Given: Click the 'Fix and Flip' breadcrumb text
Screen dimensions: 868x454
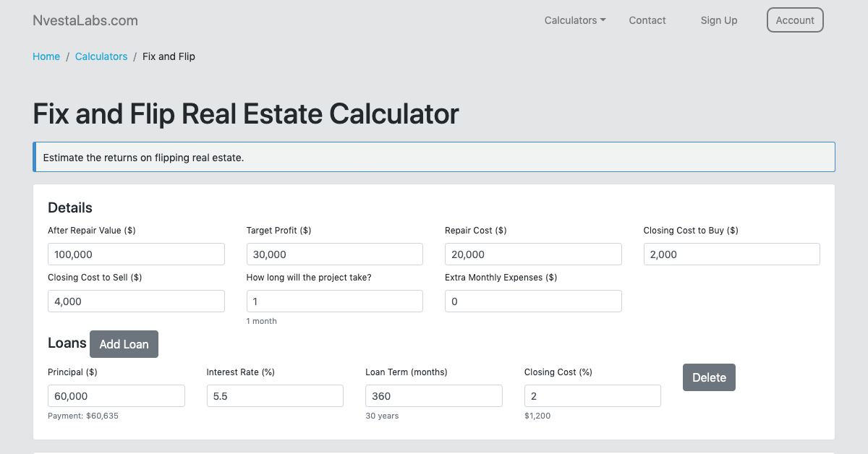Looking at the screenshot, I should coord(169,56).
